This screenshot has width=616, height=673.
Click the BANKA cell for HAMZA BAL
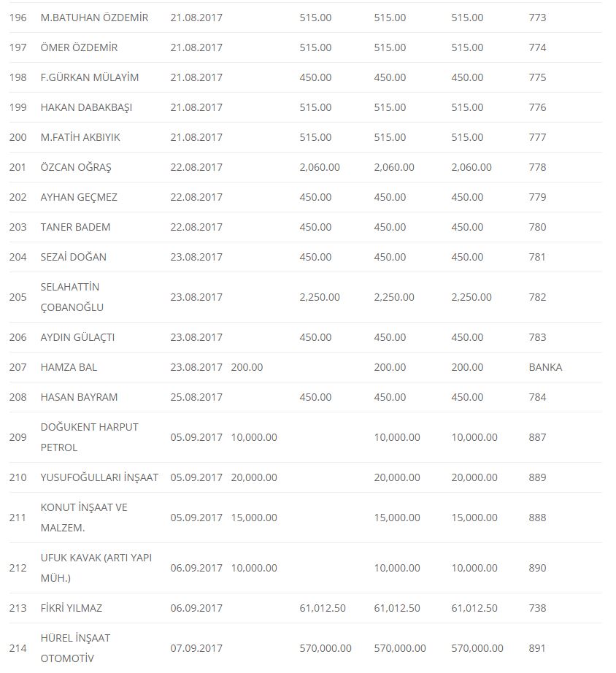pyautogui.click(x=545, y=367)
